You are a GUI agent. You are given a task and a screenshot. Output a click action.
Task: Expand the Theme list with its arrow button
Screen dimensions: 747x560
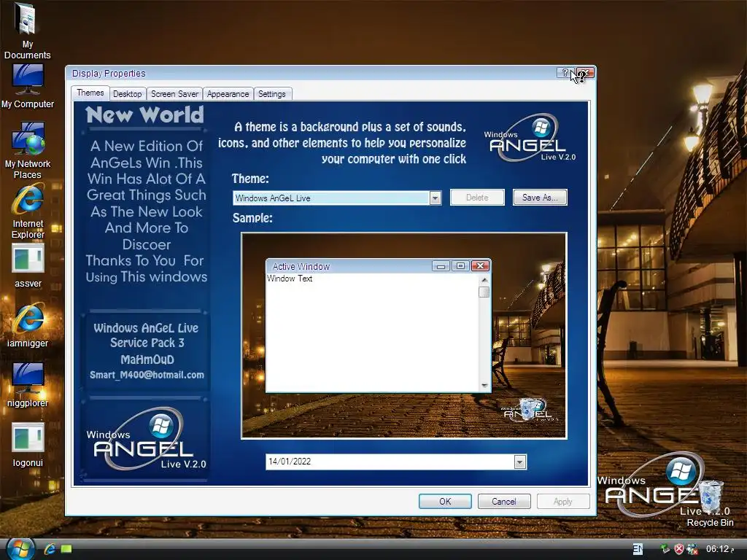click(x=435, y=198)
